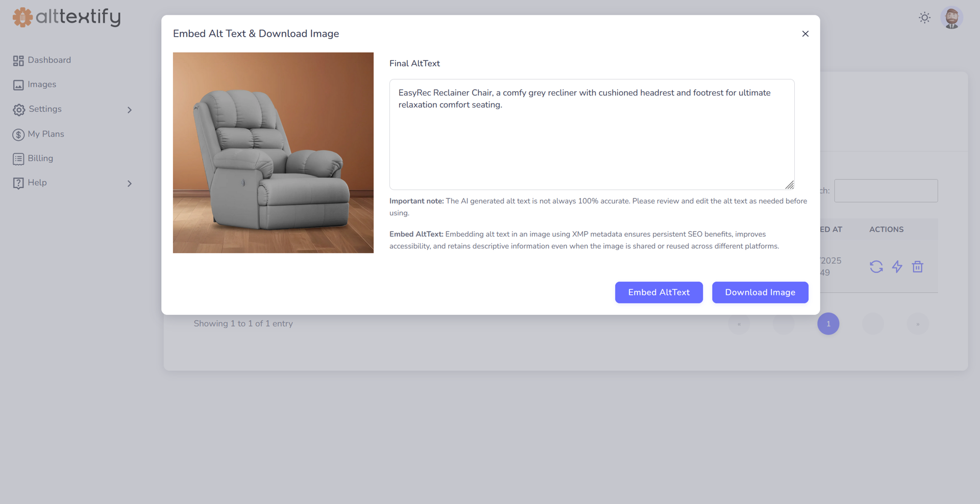Go to pagination page 1
The image size is (980, 504).
click(828, 324)
